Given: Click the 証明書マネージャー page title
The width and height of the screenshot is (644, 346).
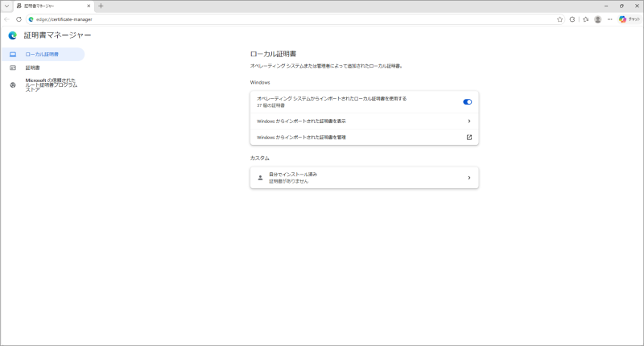Looking at the screenshot, I should [57, 35].
